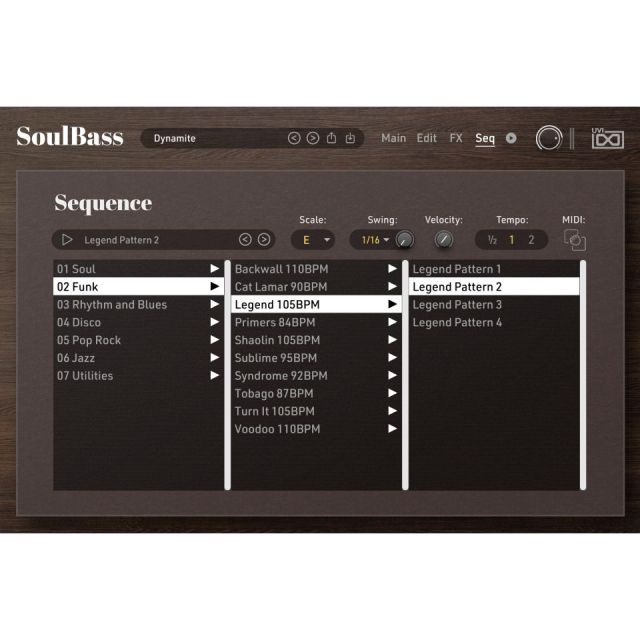
Task: Select the 02 Funk category
Action: [x=138, y=287]
